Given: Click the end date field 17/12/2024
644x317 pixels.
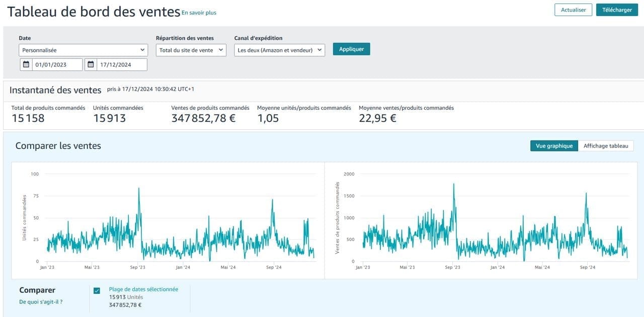Looking at the screenshot, I should (122, 64).
